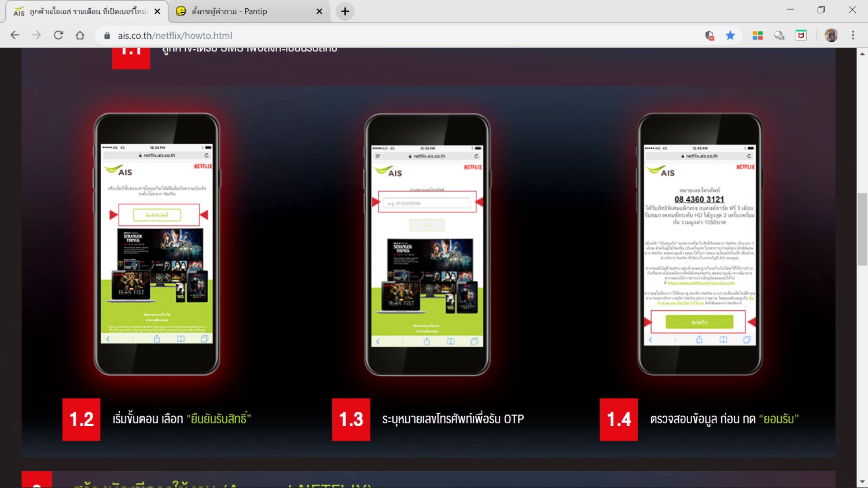The image size is (868, 488).
Task: Click the scrollbar down arrow
Action: pos(862,482)
